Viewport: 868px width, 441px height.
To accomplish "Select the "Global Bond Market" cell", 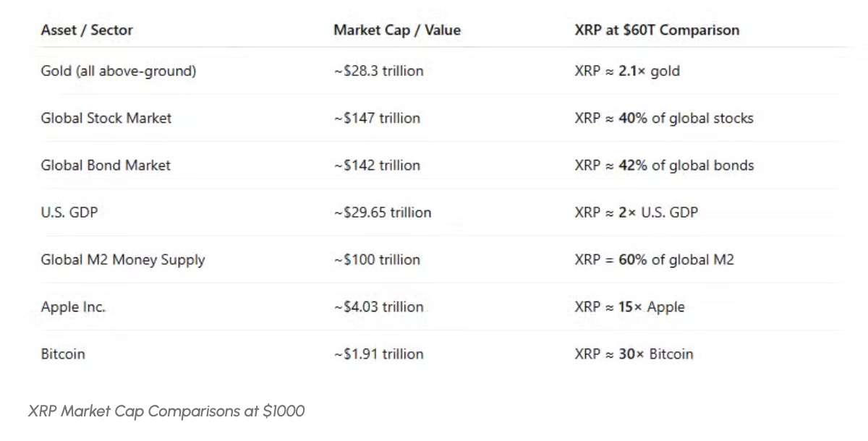I will point(106,165).
